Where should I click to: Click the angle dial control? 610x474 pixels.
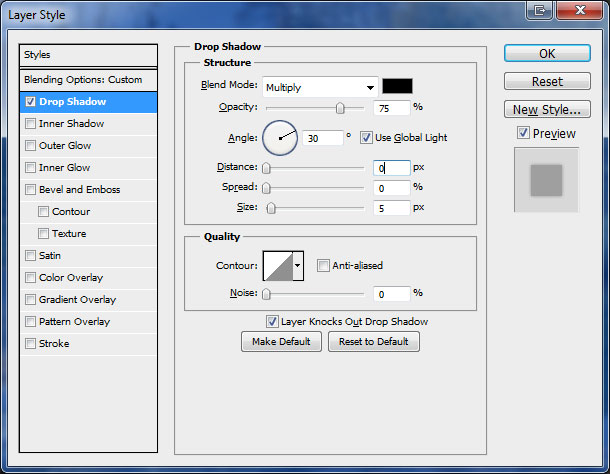point(280,137)
